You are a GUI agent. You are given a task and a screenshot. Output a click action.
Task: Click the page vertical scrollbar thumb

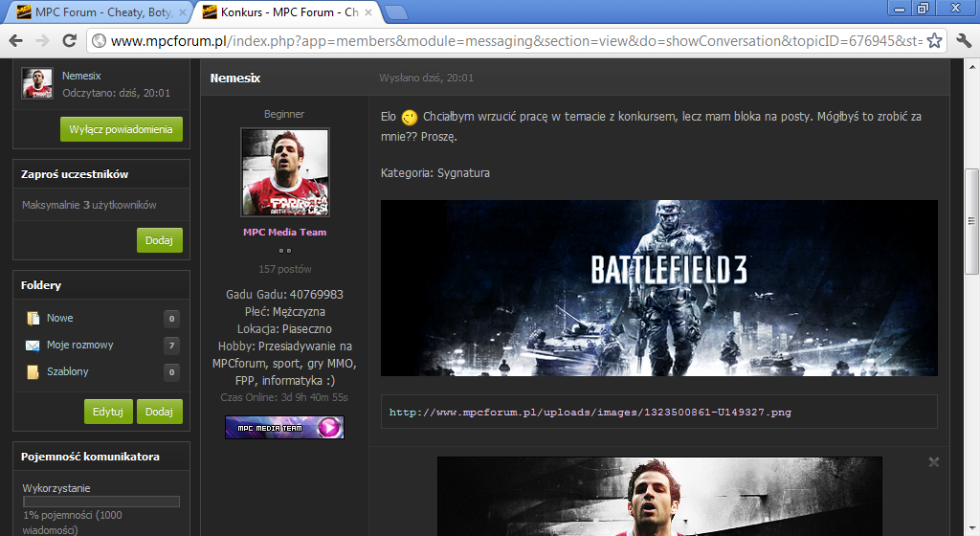click(972, 221)
